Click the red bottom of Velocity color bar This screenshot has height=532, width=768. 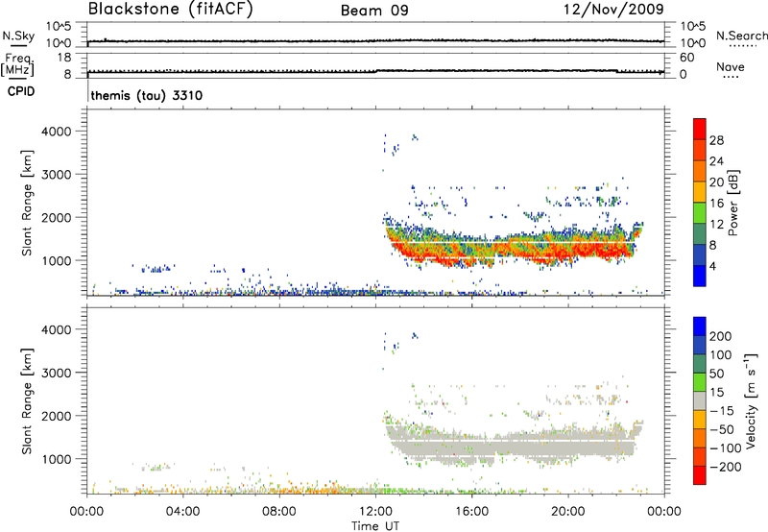(x=700, y=475)
